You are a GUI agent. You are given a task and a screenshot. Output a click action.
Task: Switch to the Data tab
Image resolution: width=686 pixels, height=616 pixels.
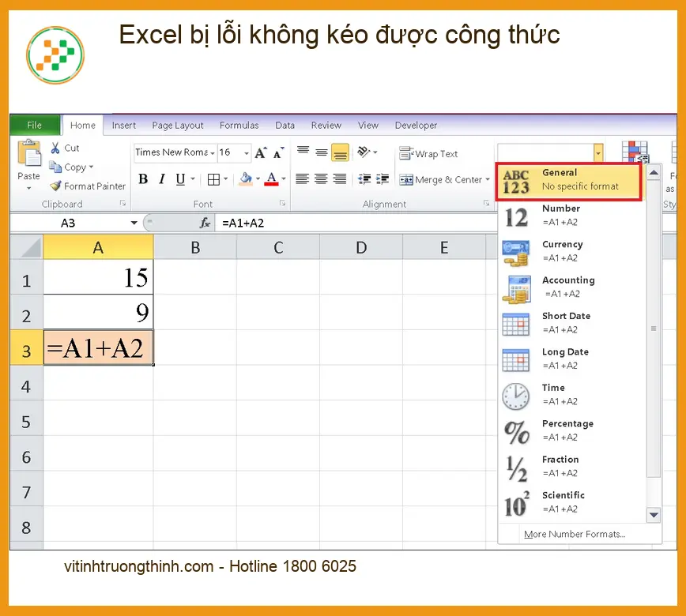(285, 126)
